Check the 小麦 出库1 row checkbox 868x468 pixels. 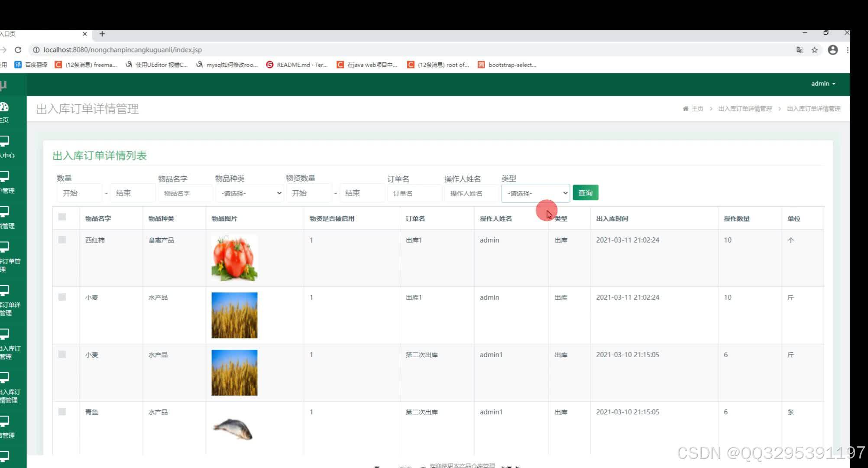[62, 297]
